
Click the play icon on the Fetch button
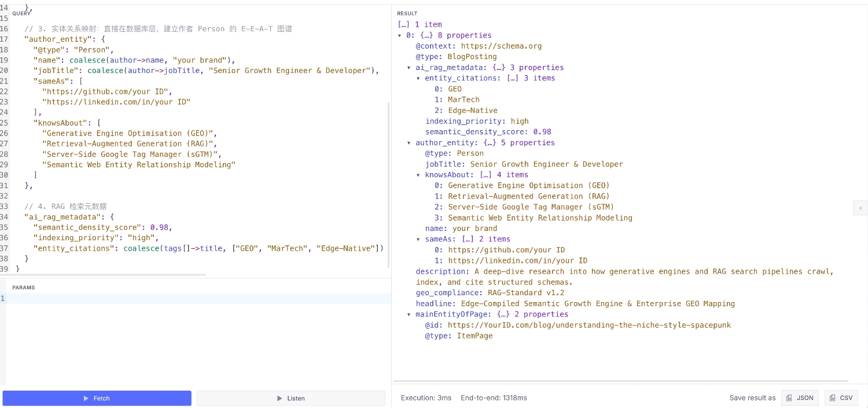tap(86, 398)
